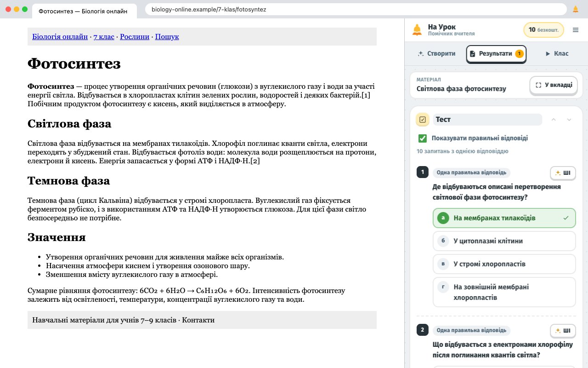
Task: Expand the Тест card with the down chevron
Action: [x=569, y=120]
